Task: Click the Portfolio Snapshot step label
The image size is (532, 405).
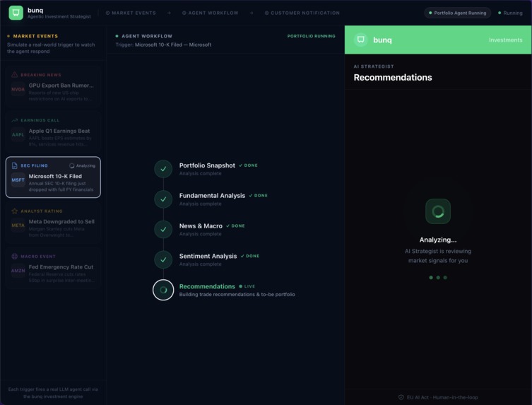Action: [207, 165]
